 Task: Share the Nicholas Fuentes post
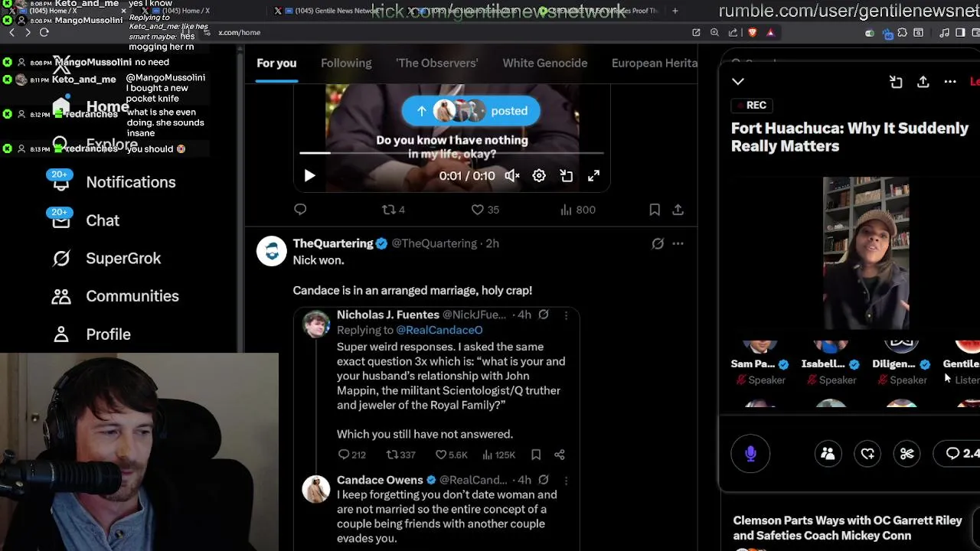560,455
